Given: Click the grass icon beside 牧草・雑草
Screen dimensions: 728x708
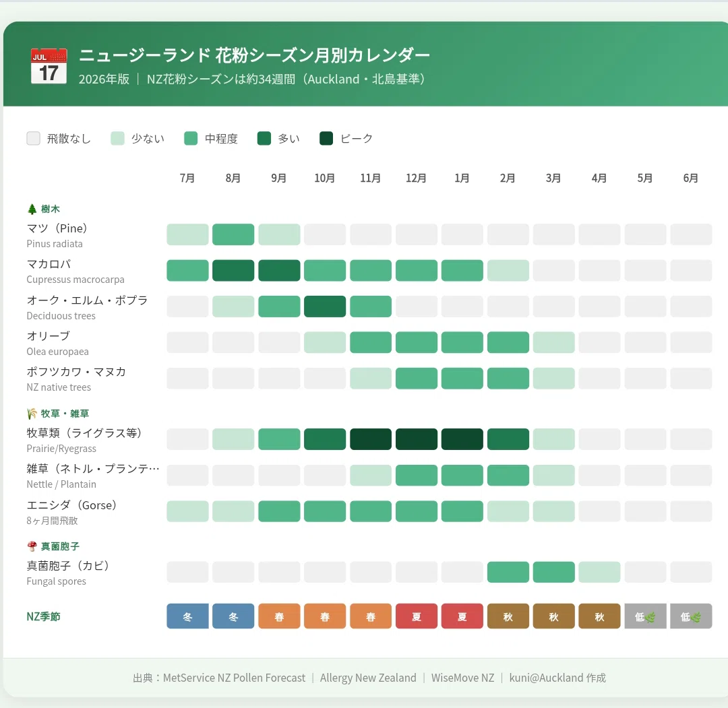Looking at the screenshot, I should (32, 414).
